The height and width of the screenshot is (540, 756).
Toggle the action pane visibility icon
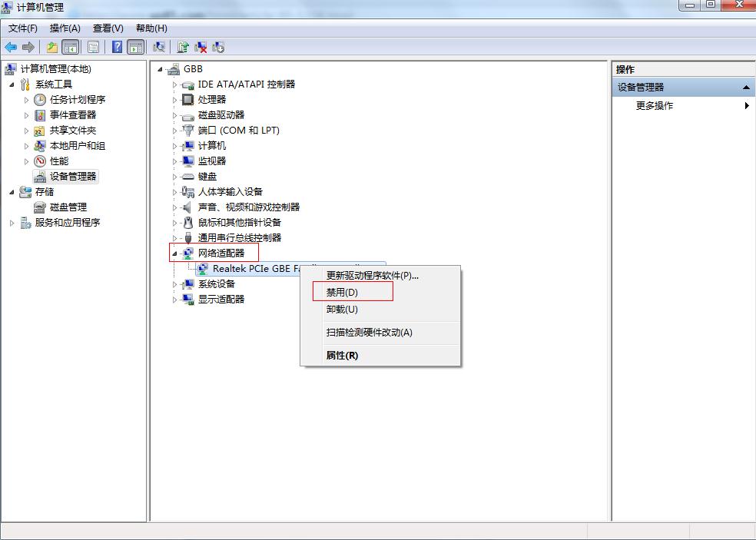click(137, 47)
